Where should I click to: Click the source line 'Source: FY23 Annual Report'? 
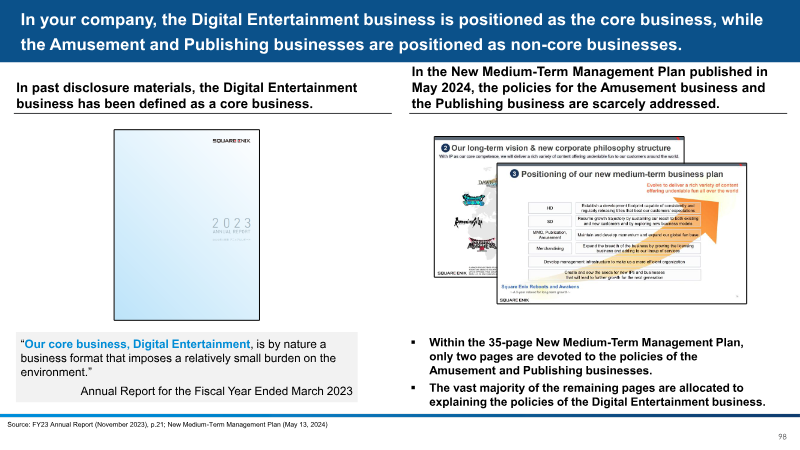click(167, 424)
